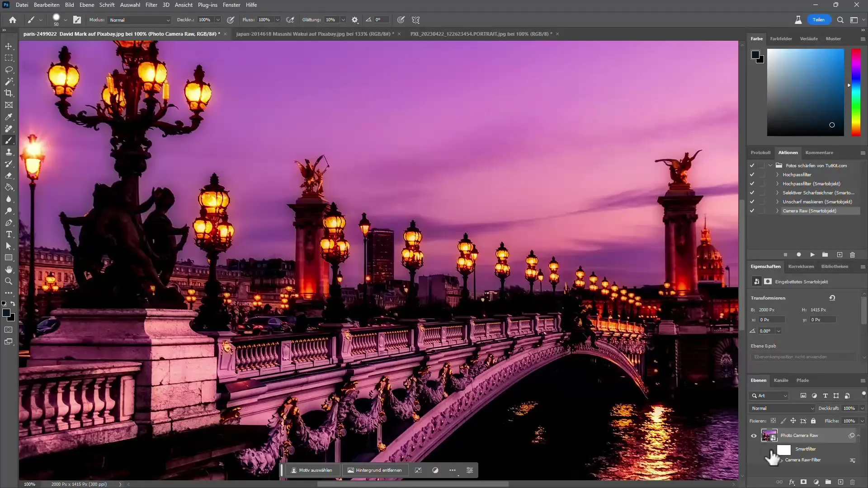The height and width of the screenshot is (488, 868).
Task: Open the Filter menu
Action: pos(151,5)
